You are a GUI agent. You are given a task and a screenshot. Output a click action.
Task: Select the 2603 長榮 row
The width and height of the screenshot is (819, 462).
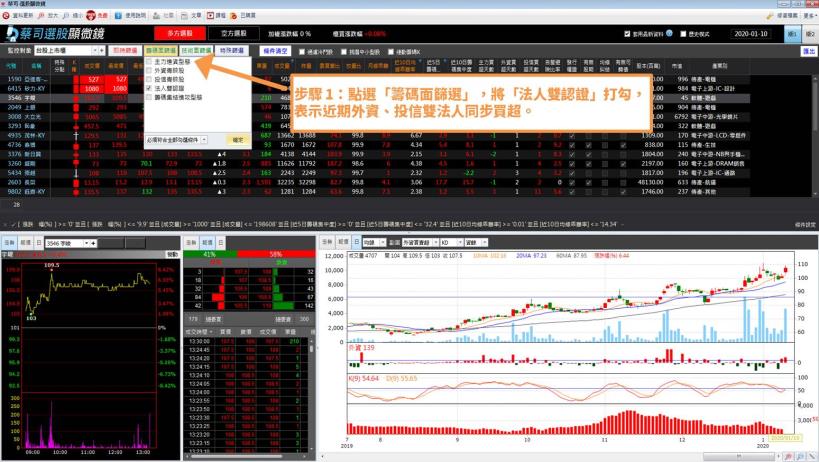375,183
